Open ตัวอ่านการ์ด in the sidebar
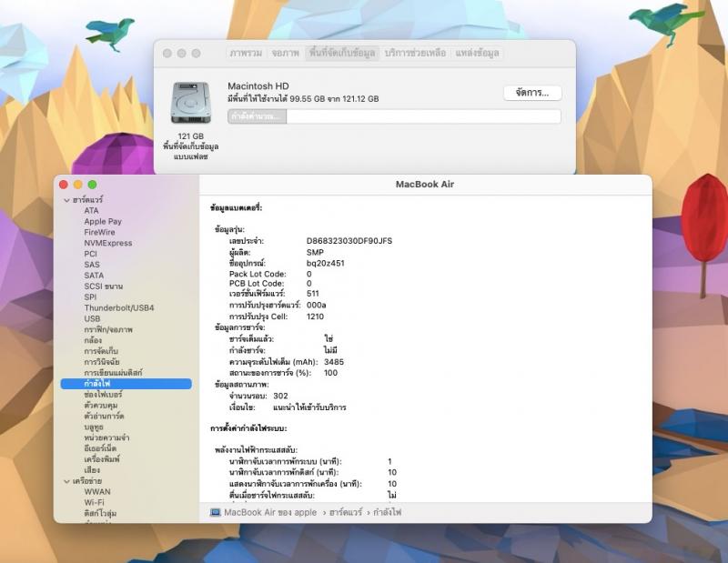 tap(104, 416)
